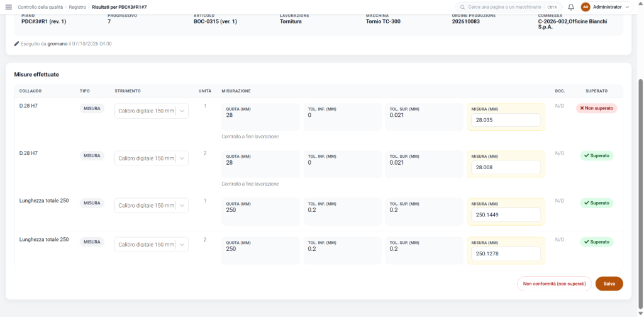Click N/D doc cell of first row
This screenshot has height=317, width=644.
coord(559,106)
